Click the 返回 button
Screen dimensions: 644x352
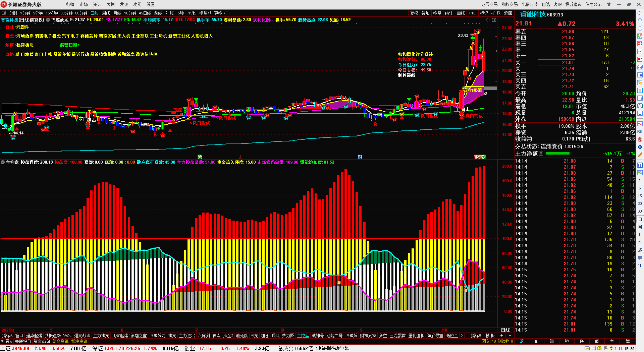click(508, 13)
